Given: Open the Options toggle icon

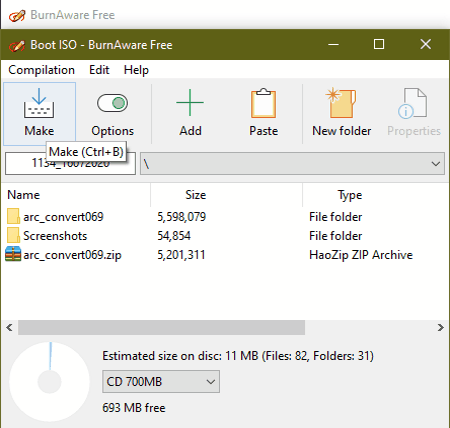Looking at the screenshot, I should (113, 103).
